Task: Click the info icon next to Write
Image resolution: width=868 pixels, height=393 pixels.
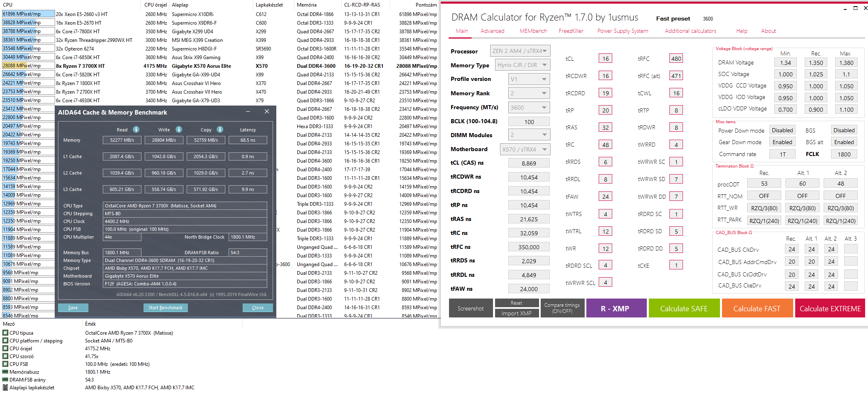Action: tap(179, 129)
